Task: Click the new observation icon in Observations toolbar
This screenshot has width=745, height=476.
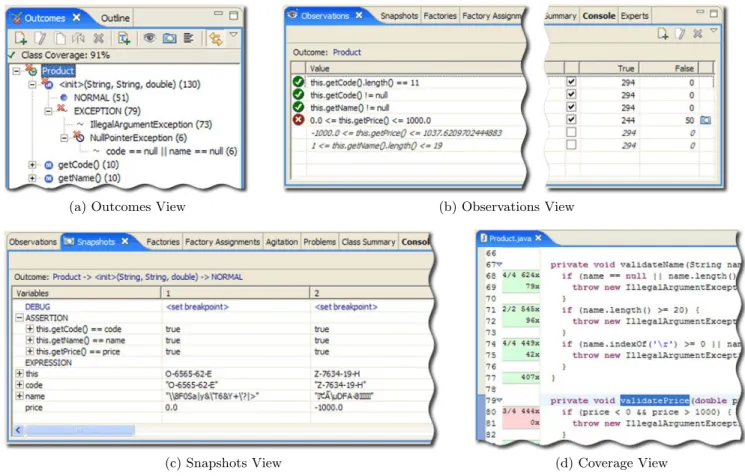Action: coord(662,34)
